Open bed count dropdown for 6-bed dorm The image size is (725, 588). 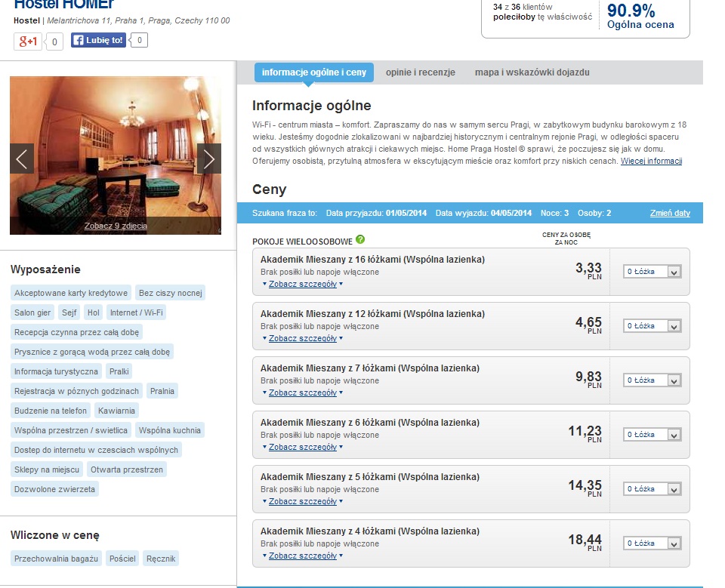click(652, 435)
